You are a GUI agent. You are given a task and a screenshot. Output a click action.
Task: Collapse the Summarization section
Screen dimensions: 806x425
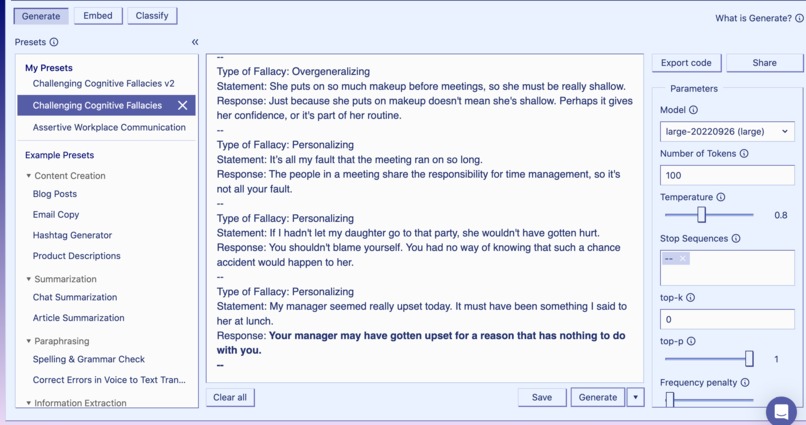pyautogui.click(x=29, y=279)
